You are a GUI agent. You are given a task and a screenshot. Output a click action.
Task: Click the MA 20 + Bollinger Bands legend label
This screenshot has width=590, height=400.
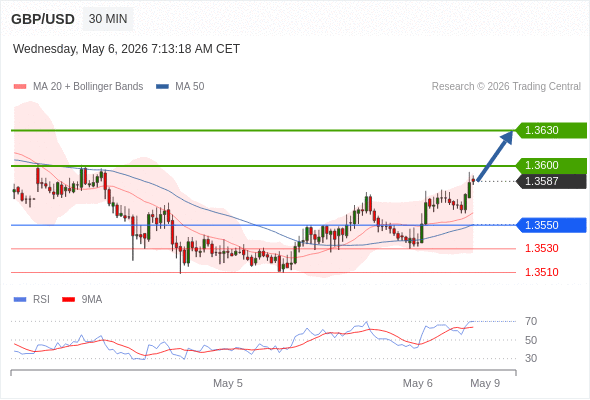pyautogui.click(x=88, y=87)
